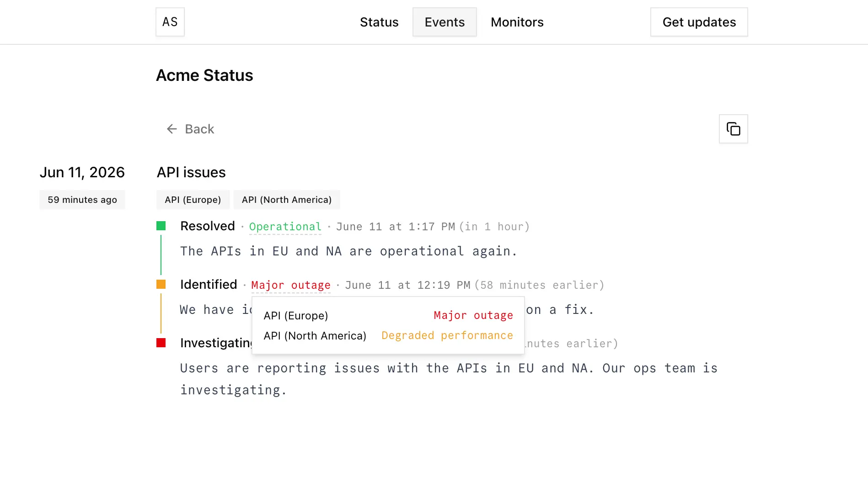Viewport: 868px width, 488px height.
Task: Click the red Investigating status square
Action: pos(161,343)
